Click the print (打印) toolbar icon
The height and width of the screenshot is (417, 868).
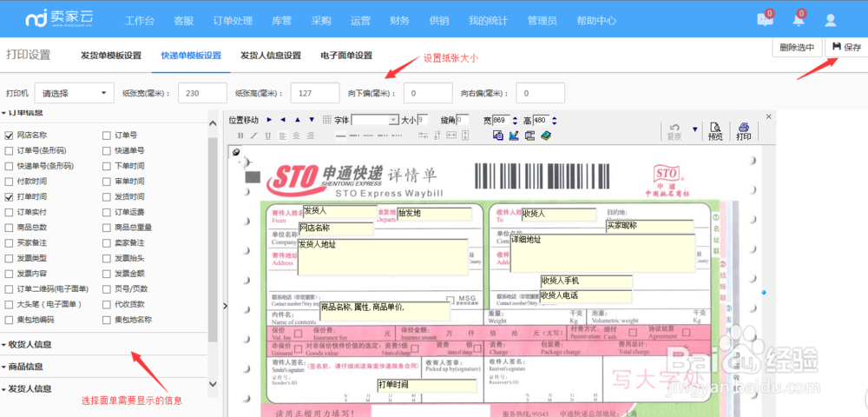pyautogui.click(x=744, y=132)
